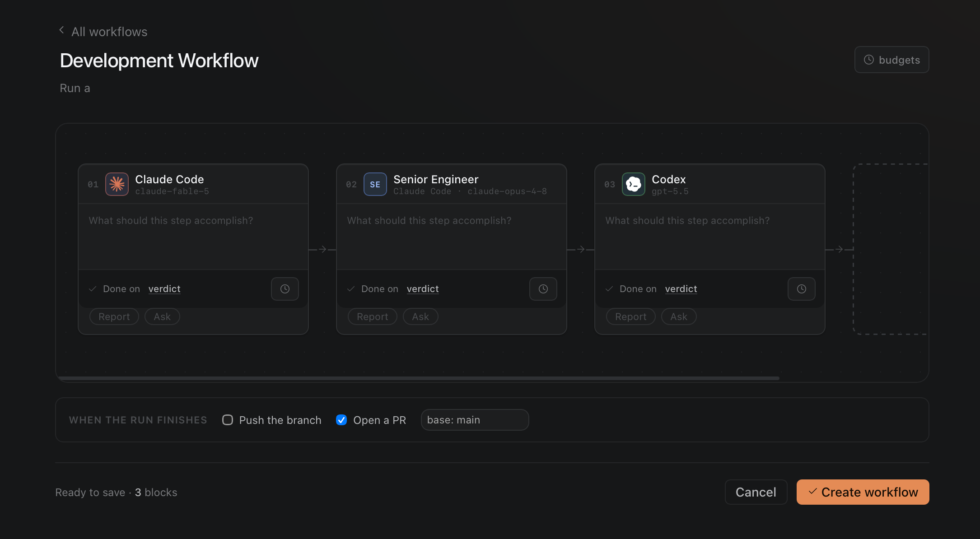Open the clock budget button on Codex block
The image size is (980, 539).
[802, 289]
